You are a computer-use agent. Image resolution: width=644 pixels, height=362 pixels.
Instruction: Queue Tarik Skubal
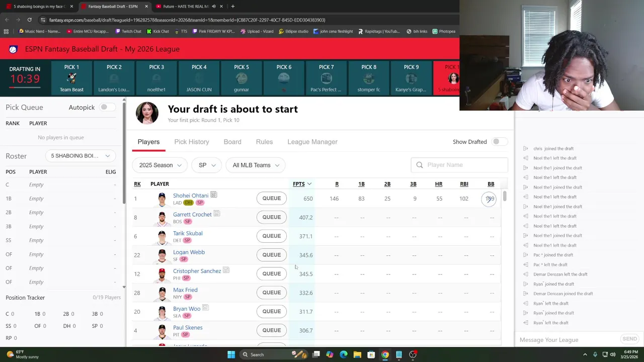click(x=271, y=236)
